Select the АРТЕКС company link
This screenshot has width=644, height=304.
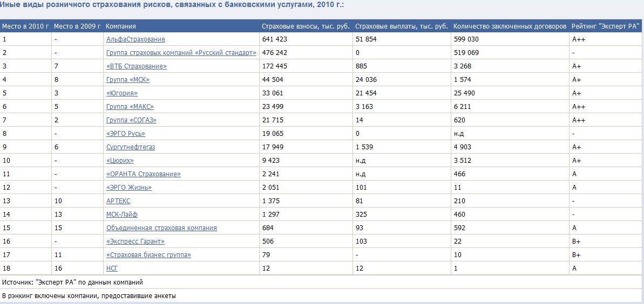click(x=118, y=201)
